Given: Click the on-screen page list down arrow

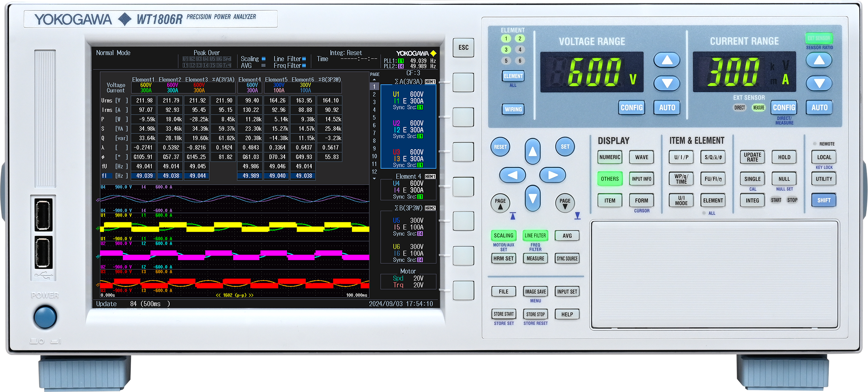Looking at the screenshot, I should [374, 179].
